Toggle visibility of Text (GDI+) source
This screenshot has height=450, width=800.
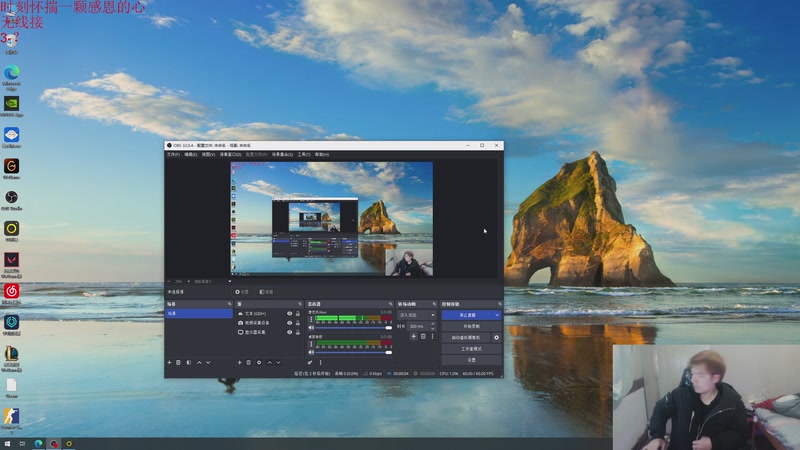pos(289,313)
